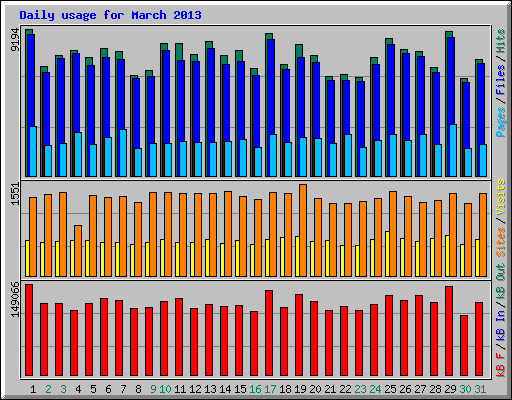Click the cyan pages bar for day 29

453,150
